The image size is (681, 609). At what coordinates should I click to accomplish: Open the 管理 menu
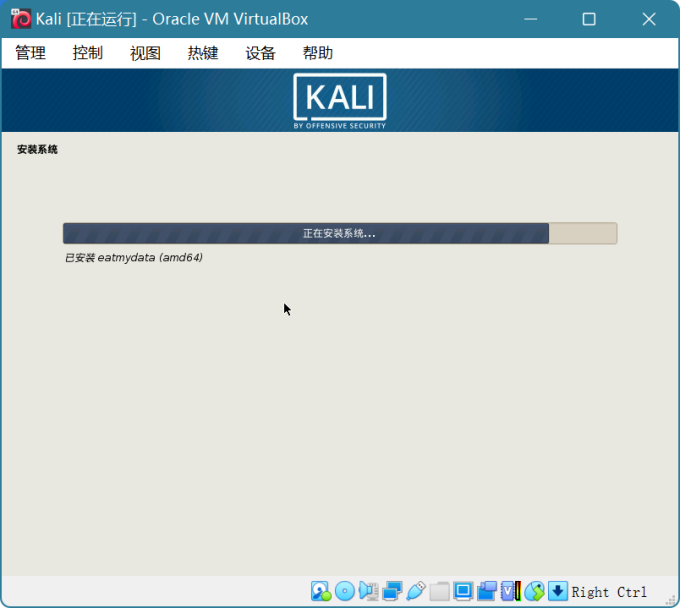point(30,53)
